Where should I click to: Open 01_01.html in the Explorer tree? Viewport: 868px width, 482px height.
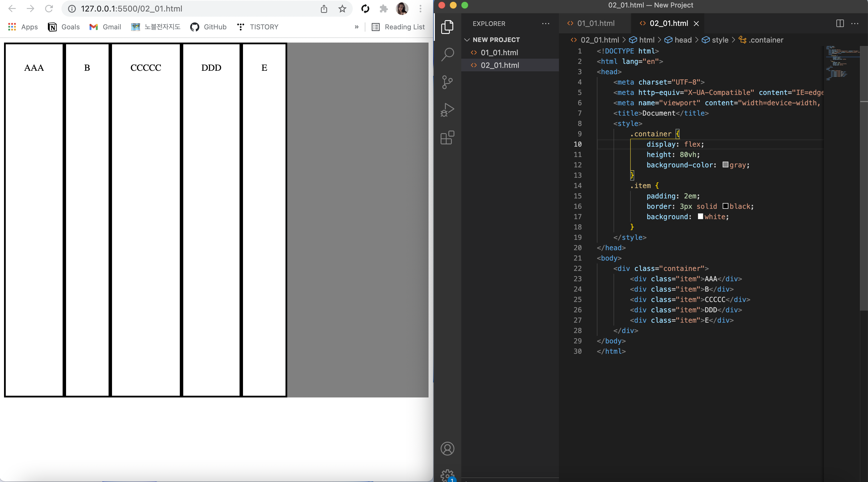point(499,53)
